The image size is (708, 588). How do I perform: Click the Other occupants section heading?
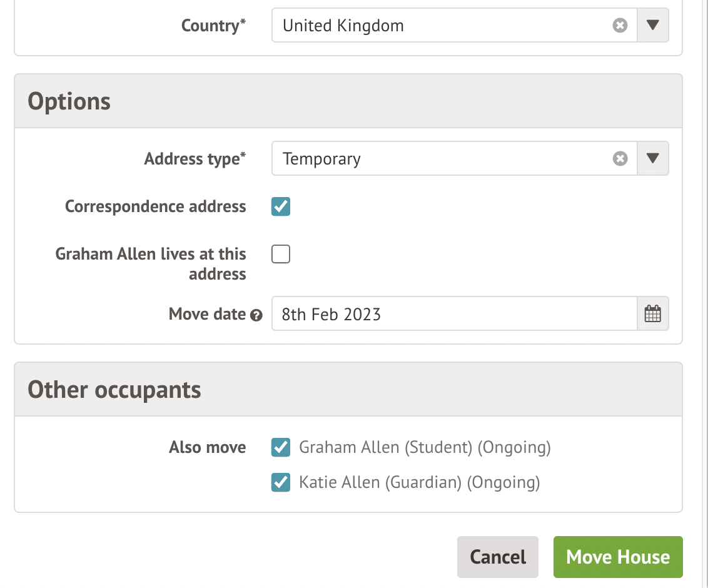(x=114, y=390)
